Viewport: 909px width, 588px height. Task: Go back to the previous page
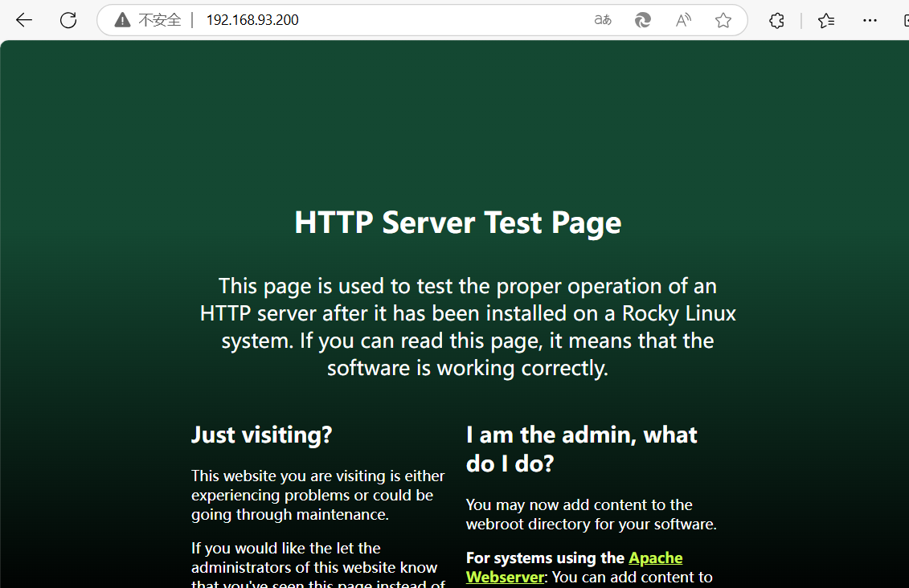pyautogui.click(x=24, y=20)
